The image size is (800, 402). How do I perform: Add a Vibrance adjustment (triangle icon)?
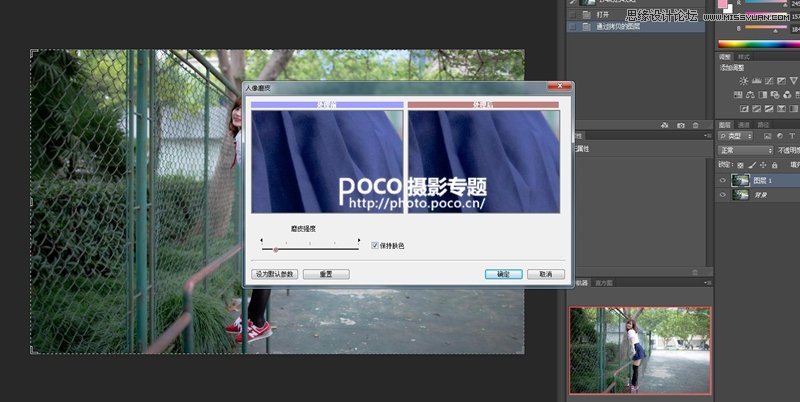click(793, 81)
